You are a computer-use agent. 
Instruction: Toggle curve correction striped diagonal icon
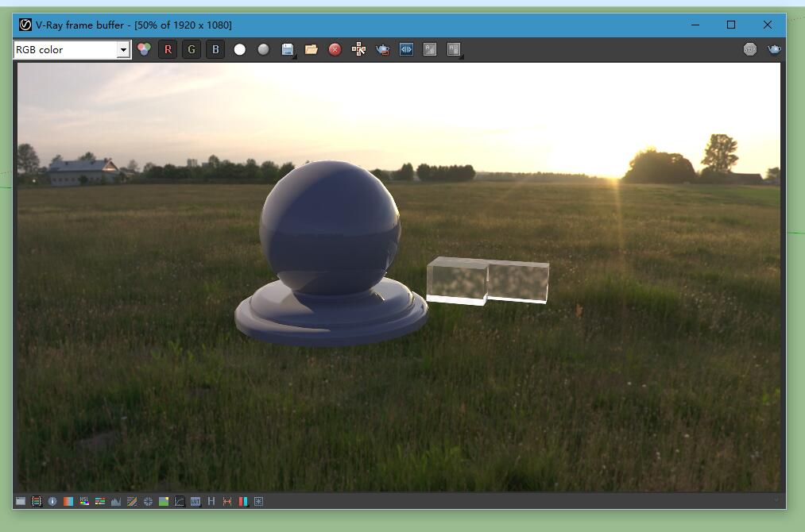click(x=132, y=501)
